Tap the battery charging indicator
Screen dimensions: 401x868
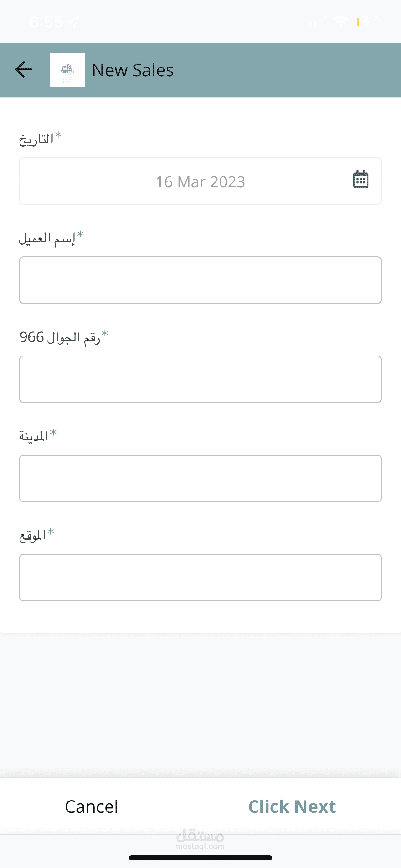pyautogui.click(x=367, y=22)
